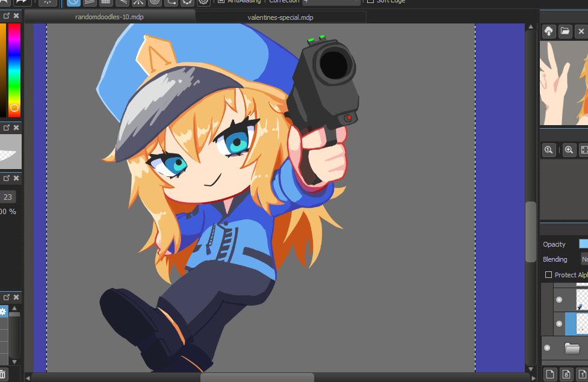Switch to randomdoodles-10.mdp tab

click(110, 17)
